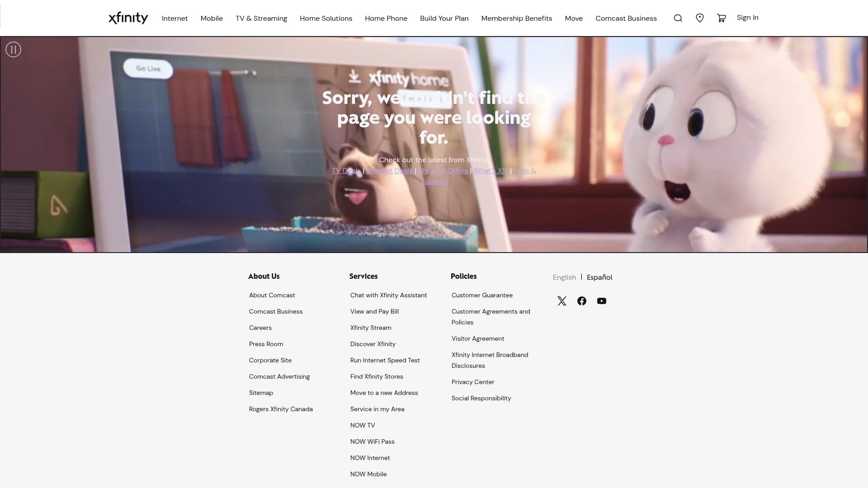868x488 pixels.
Task: Open NOW Internet link
Action: [x=370, y=458]
